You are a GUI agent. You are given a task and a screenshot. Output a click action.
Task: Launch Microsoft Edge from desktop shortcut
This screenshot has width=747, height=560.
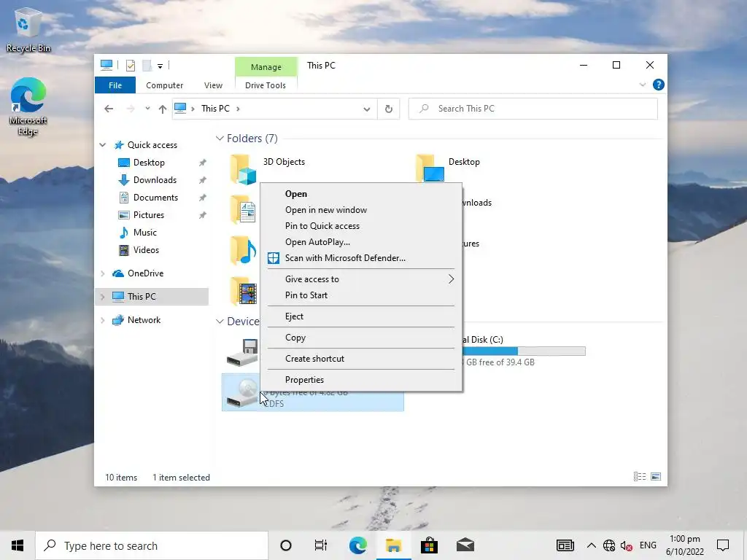pyautogui.click(x=28, y=106)
